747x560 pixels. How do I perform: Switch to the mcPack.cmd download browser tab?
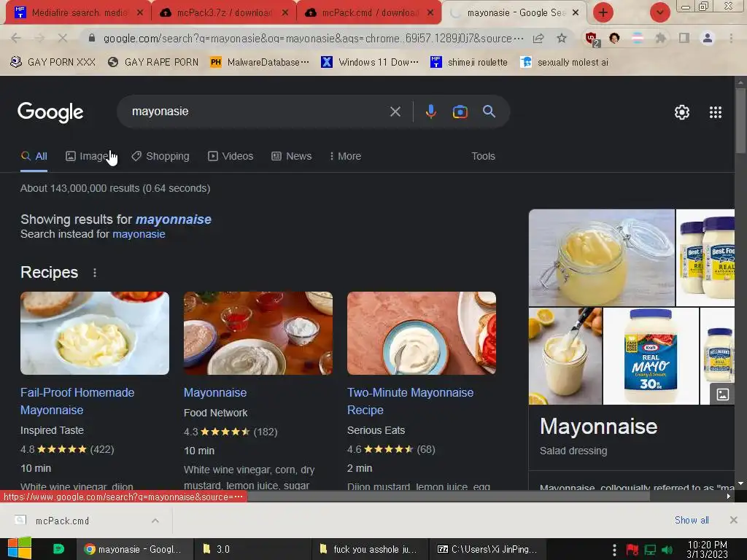coord(369,13)
